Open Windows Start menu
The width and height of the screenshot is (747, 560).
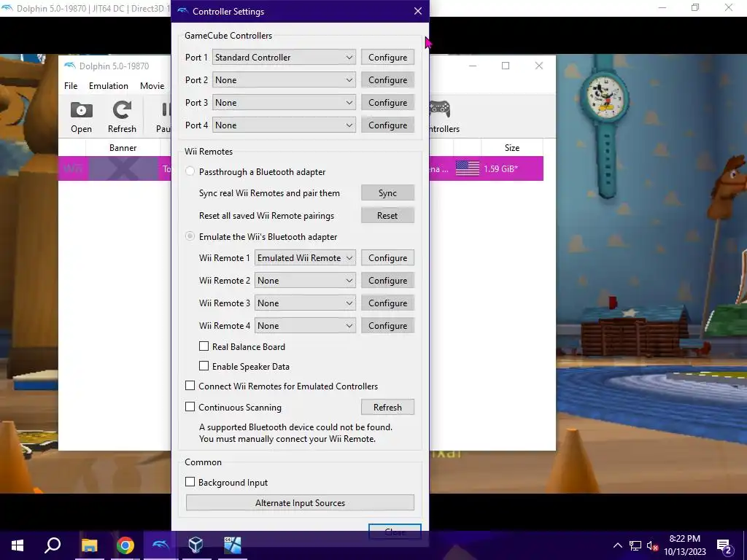pos(18,545)
